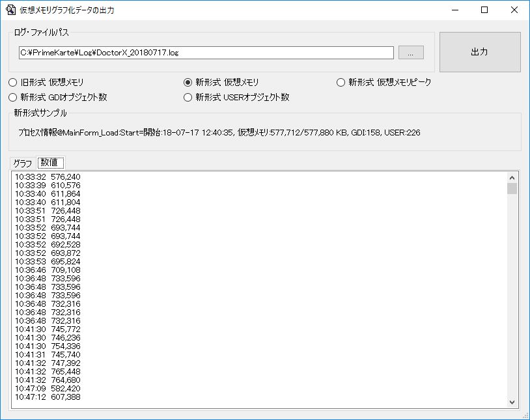Image resolution: width=530 pixels, height=420 pixels.
Task: Click the row 10:41:32 764,680
Action: (48, 380)
